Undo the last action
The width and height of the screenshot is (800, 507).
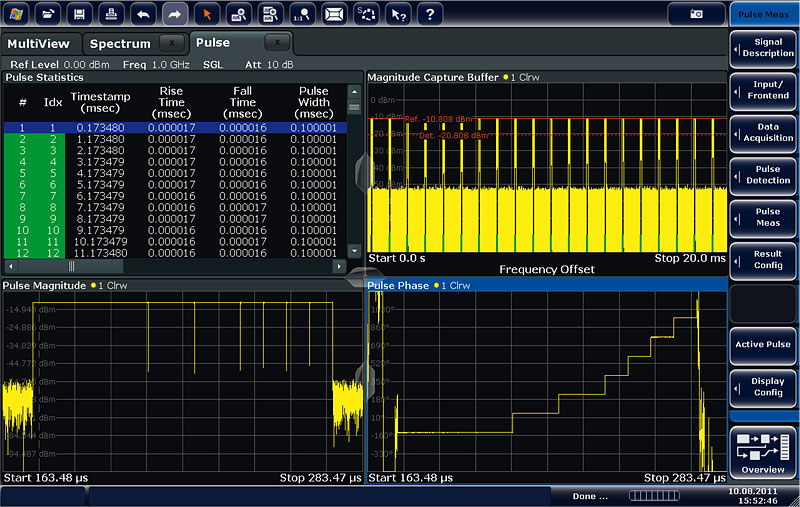point(143,15)
